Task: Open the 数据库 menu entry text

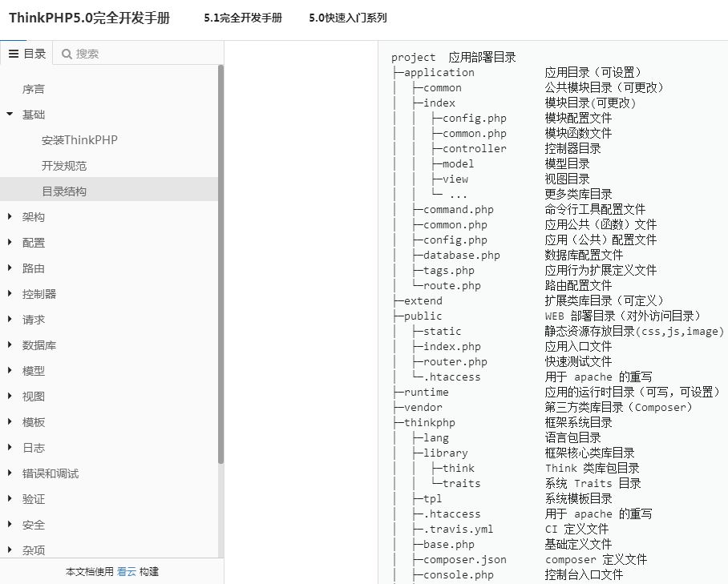Action: coord(39,345)
